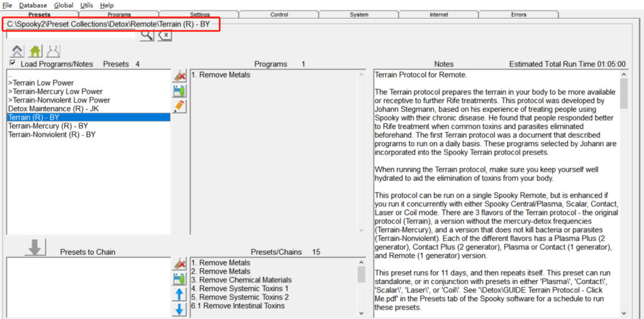Switch to the Settings tab

[x=200, y=14]
